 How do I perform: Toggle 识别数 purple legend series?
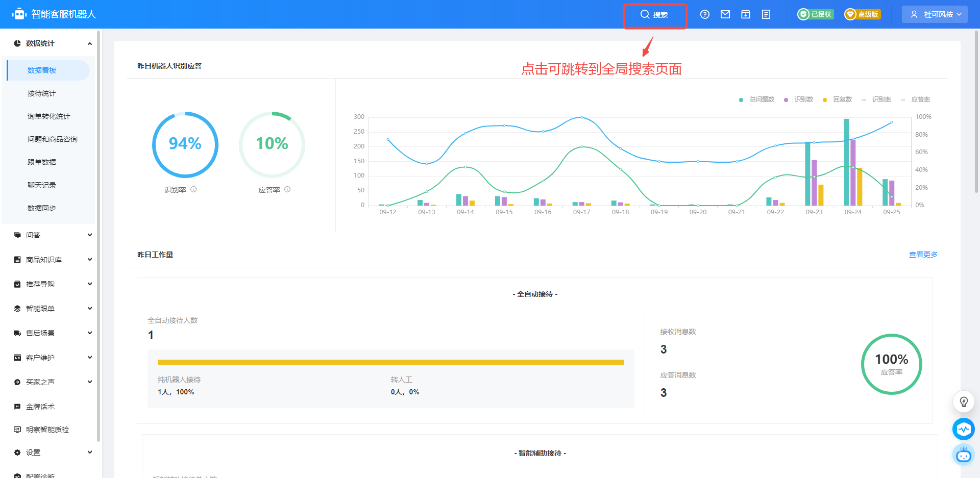coord(798,99)
